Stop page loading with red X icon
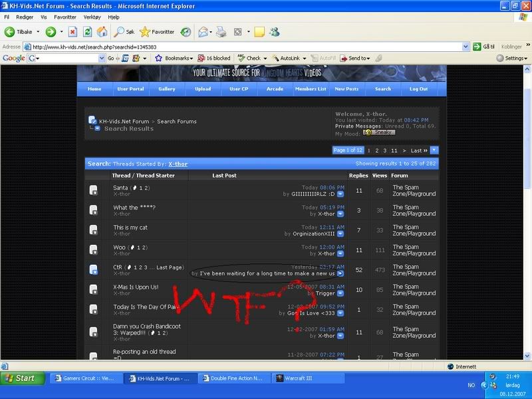The width and height of the screenshot is (532, 399). tap(72, 32)
